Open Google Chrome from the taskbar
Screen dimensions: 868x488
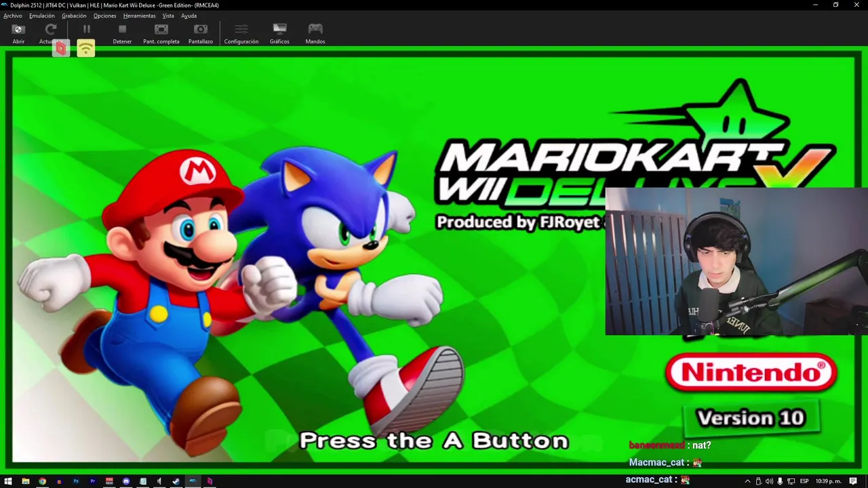42,481
